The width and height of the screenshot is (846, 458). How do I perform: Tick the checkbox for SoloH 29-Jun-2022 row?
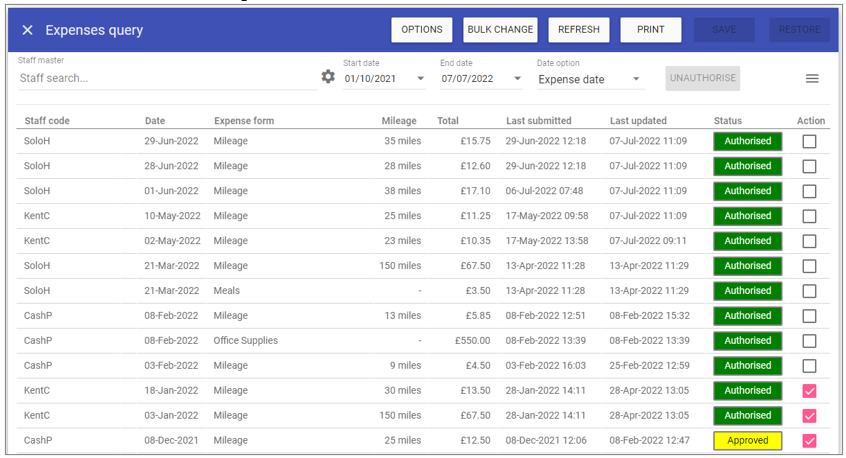[809, 141]
